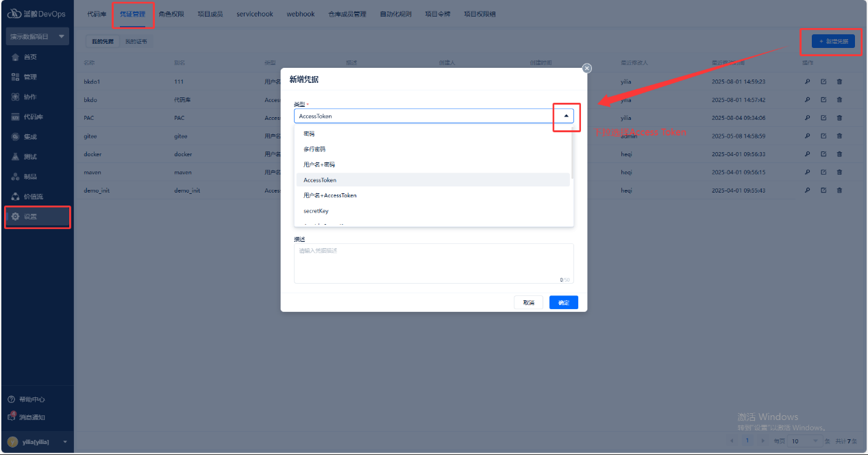
Task: Open the yilia user menu arrow
Action: click(x=65, y=442)
